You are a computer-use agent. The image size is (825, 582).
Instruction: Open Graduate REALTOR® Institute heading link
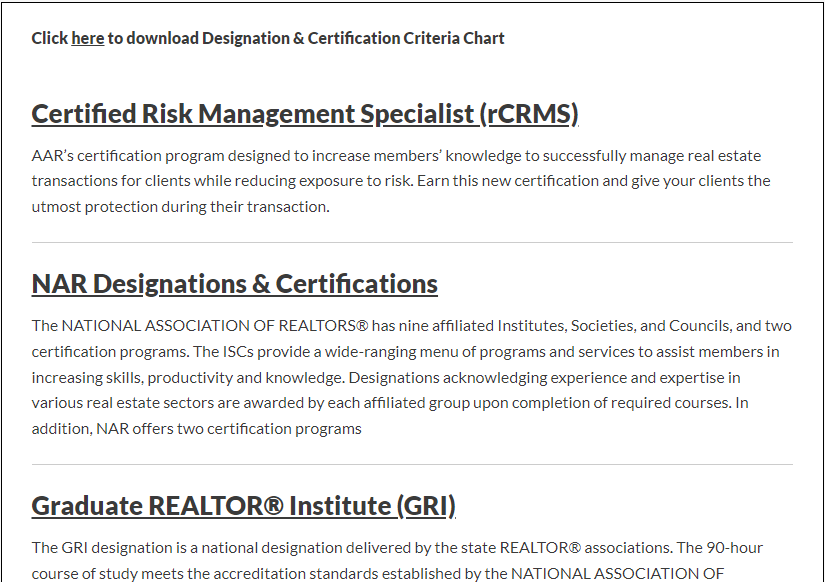243,506
